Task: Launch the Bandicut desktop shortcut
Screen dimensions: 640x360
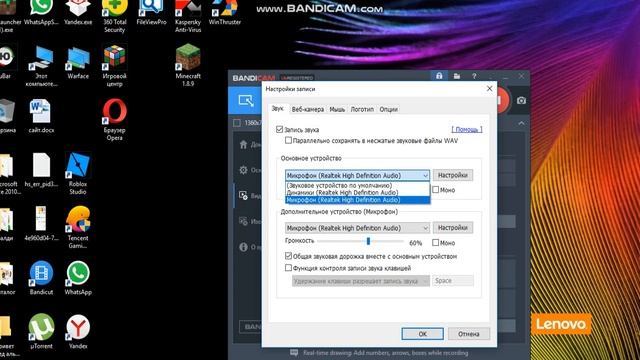Action: (x=41, y=278)
